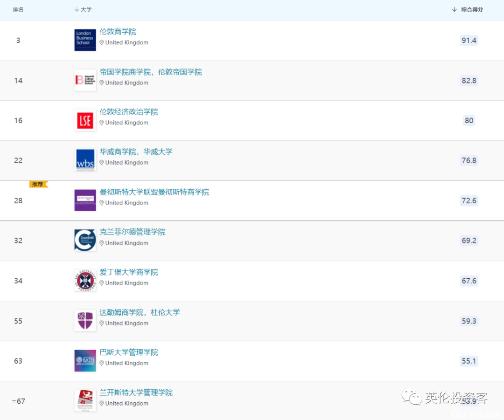Click rank number 14
This screenshot has width=504, height=420.
click(18, 81)
